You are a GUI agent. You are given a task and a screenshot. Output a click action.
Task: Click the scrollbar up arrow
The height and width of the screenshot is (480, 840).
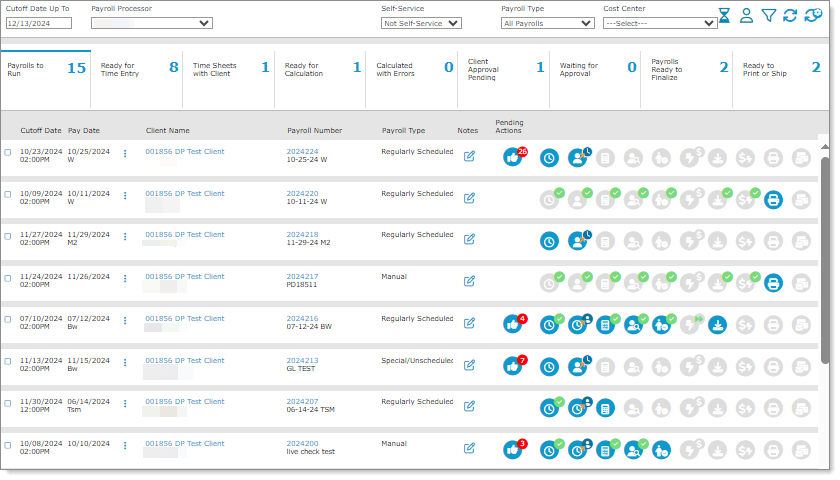(825, 146)
